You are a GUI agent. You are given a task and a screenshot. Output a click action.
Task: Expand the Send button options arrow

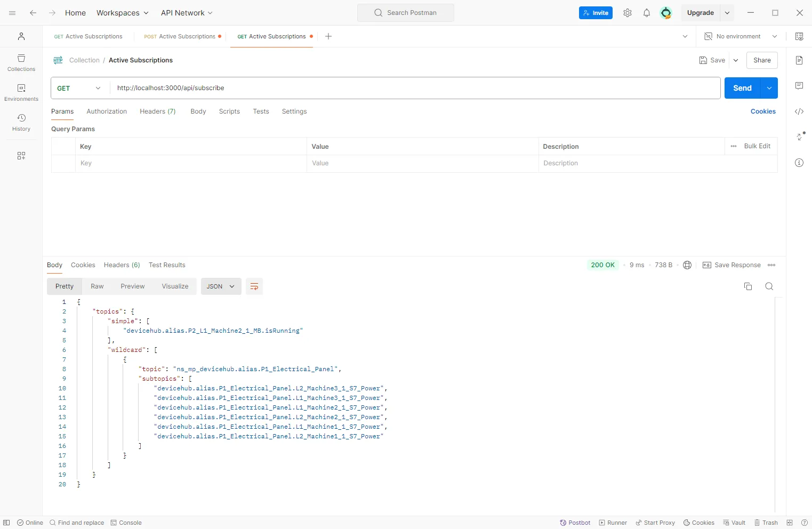coord(769,88)
